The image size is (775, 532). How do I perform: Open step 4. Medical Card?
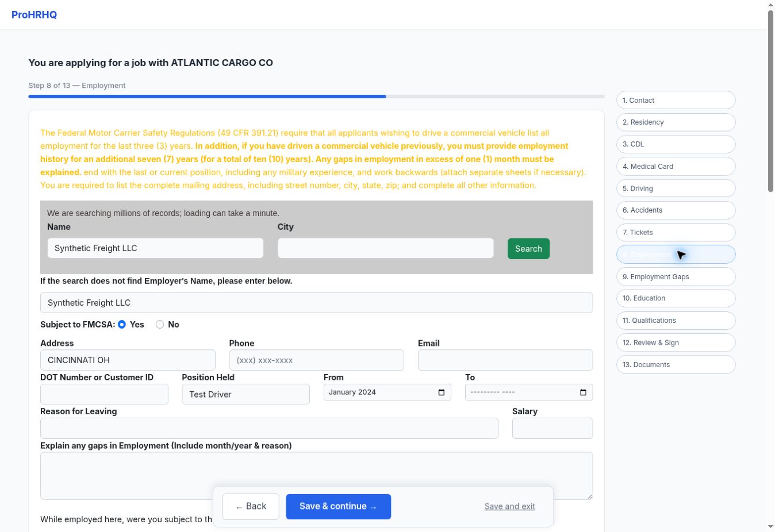click(676, 167)
